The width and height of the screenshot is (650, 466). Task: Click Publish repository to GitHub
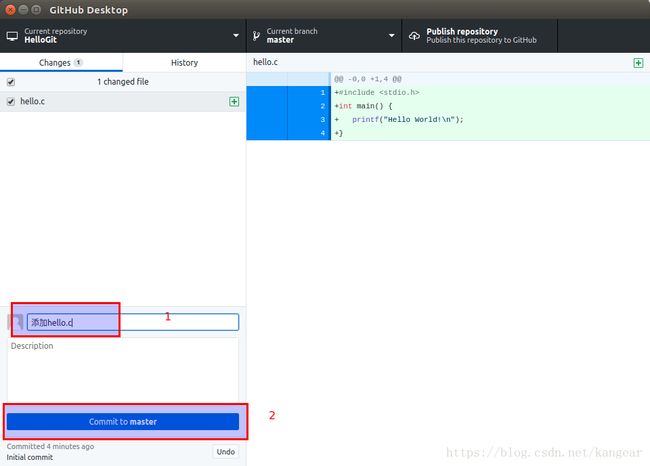[480, 36]
